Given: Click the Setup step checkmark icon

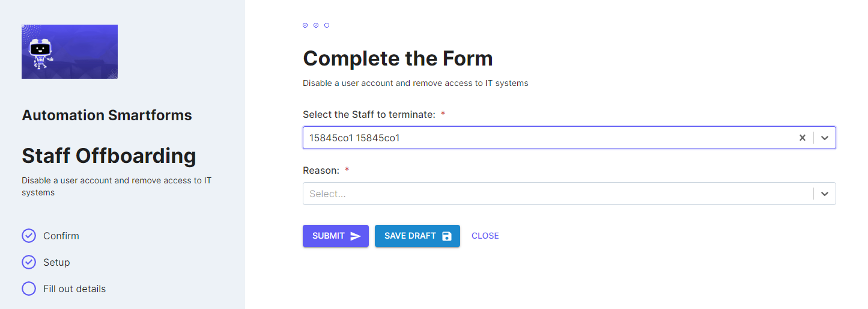Looking at the screenshot, I should (x=29, y=262).
